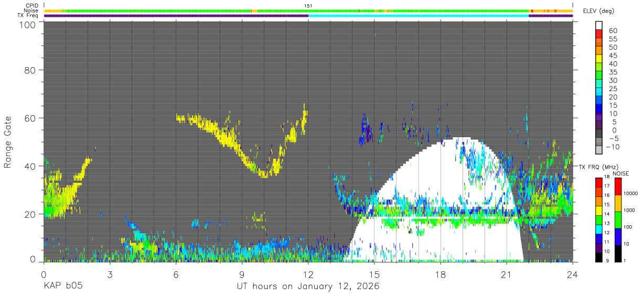
Task: Click UT hours axis tick 24
Action: point(572,274)
